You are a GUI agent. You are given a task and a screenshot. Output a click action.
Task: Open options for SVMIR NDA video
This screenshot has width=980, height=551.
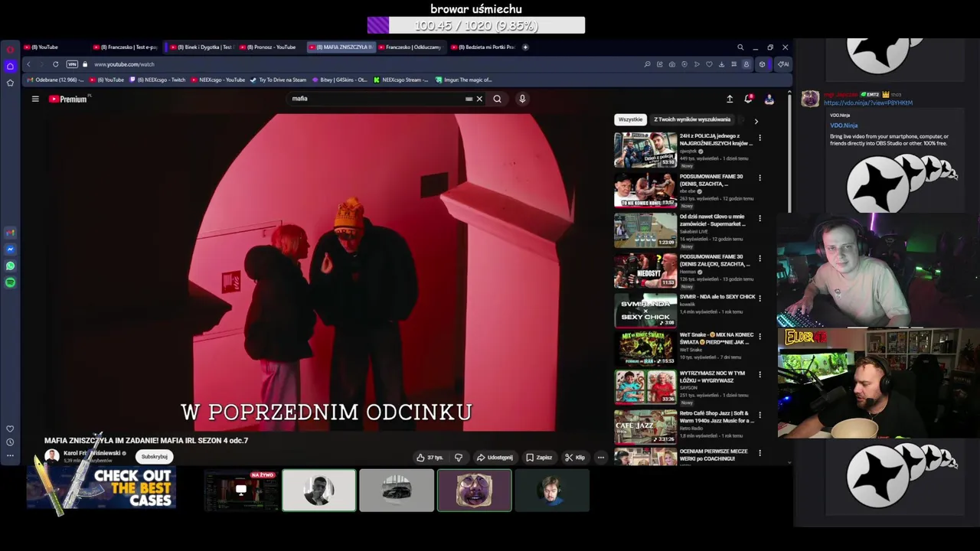(x=759, y=298)
